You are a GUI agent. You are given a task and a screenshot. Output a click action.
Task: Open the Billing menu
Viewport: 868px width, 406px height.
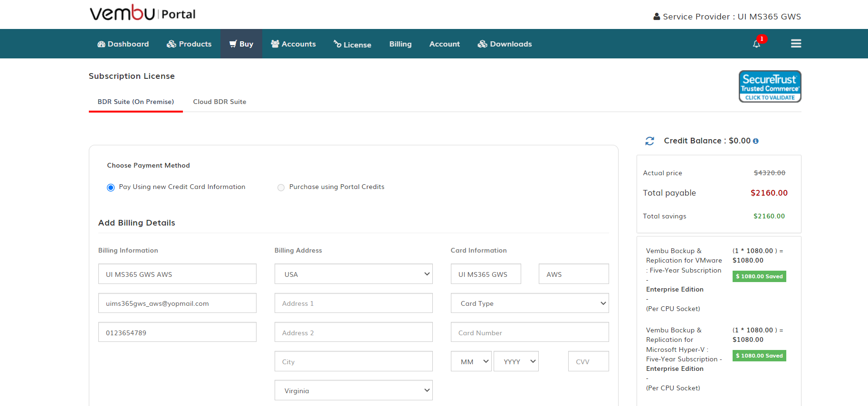[x=401, y=44]
